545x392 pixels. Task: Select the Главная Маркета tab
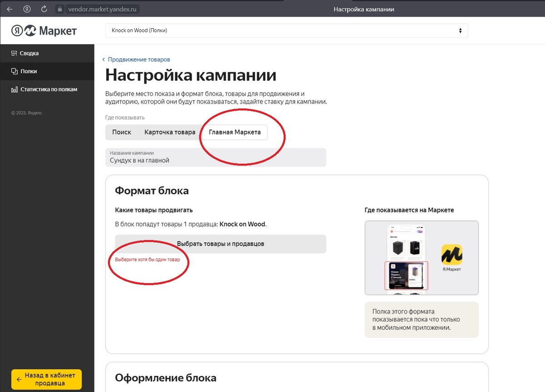pyautogui.click(x=235, y=132)
